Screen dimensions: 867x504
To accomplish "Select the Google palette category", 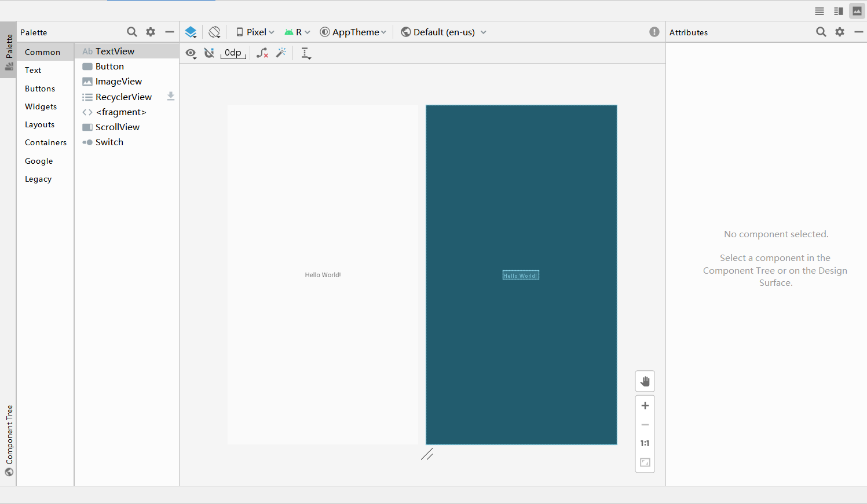I will tap(45, 161).
